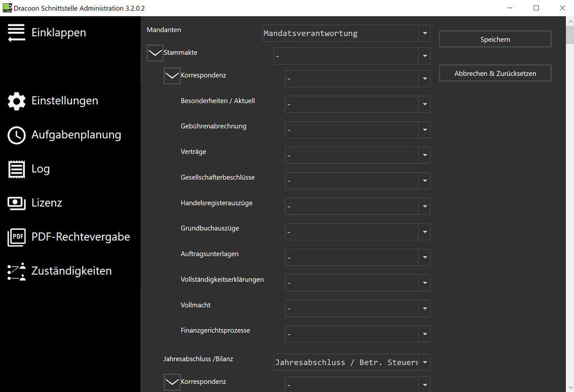This screenshot has width=574, height=392.
Task: Click Abbrechen & Zurücksetzen button
Action: (495, 73)
